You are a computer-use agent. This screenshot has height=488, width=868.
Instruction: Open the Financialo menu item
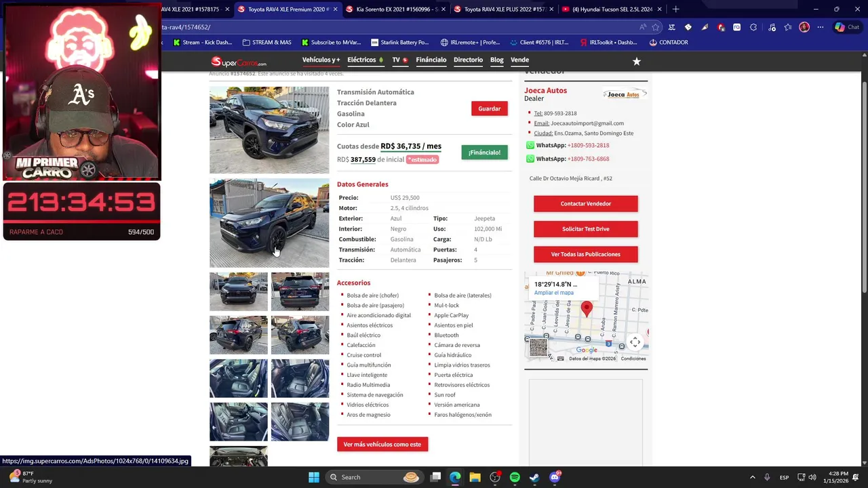point(431,60)
